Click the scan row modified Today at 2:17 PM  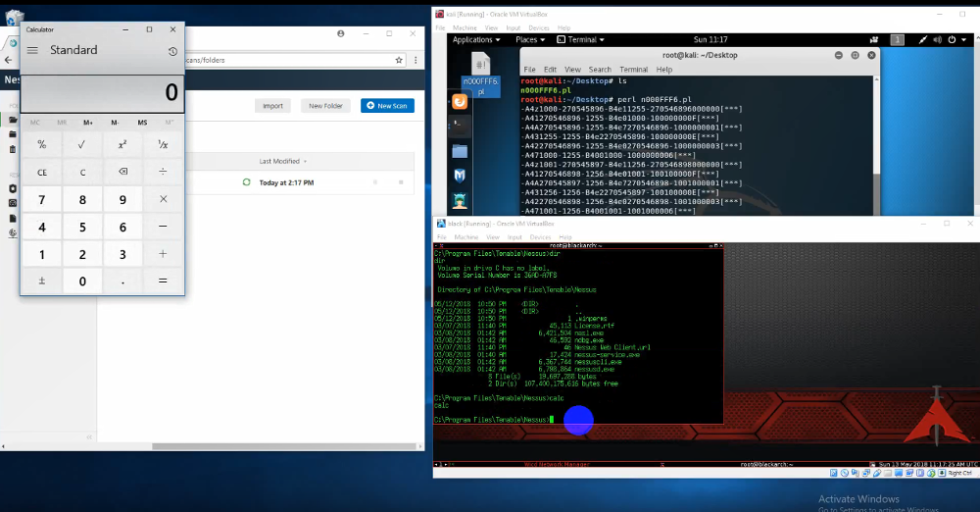300,182
